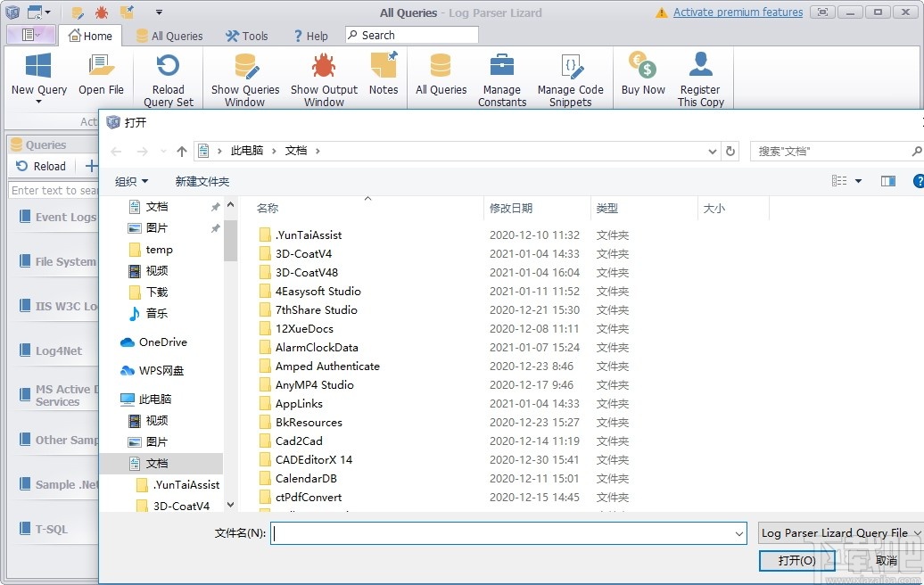Open the Manage Constants tool
924x585 pixels.
coord(501,78)
